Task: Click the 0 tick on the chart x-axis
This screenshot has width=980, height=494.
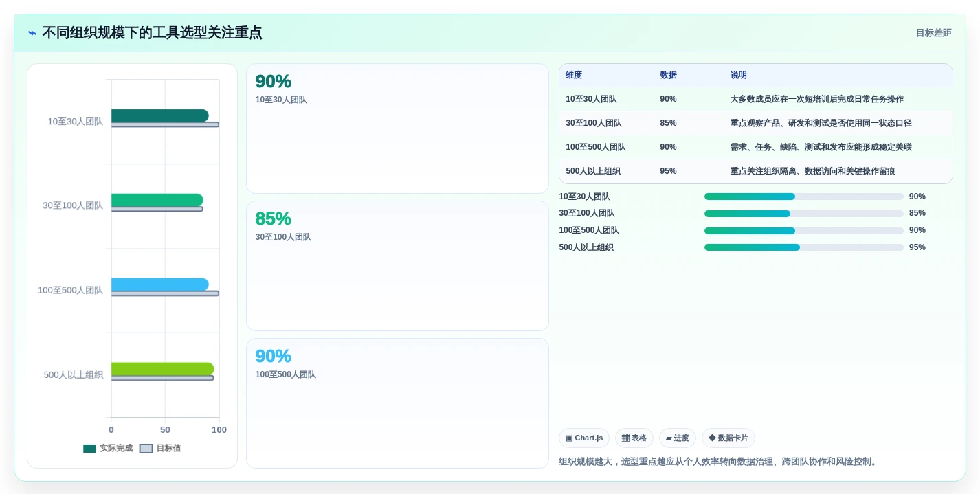Action: (x=111, y=430)
